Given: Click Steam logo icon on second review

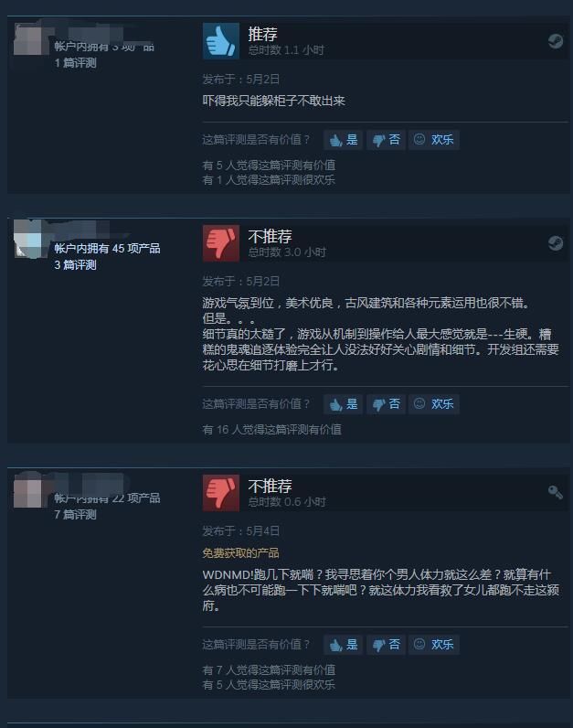Looking at the screenshot, I should (x=556, y=243).
